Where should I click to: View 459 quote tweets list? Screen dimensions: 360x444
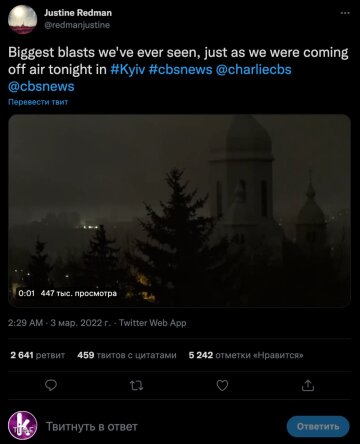pos(127,355)
